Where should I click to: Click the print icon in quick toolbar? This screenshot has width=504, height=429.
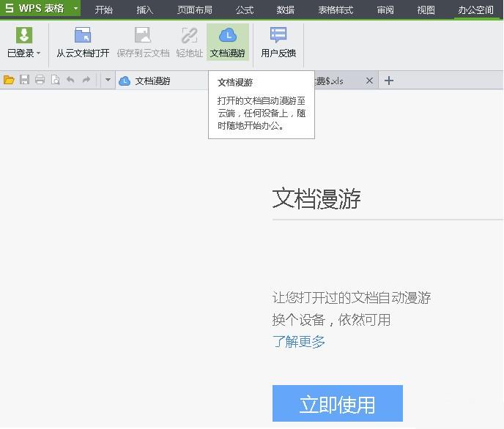coord(40,81)
